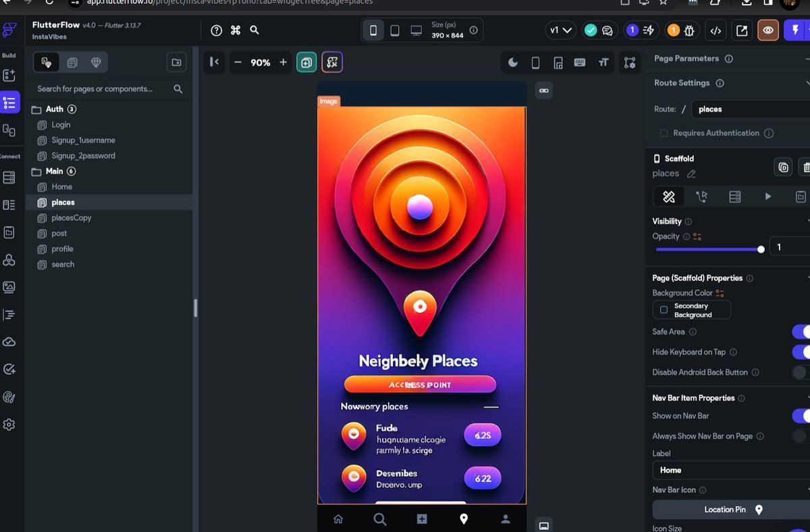
Task: Select the Home page in the tree
Action: [61, 186]
